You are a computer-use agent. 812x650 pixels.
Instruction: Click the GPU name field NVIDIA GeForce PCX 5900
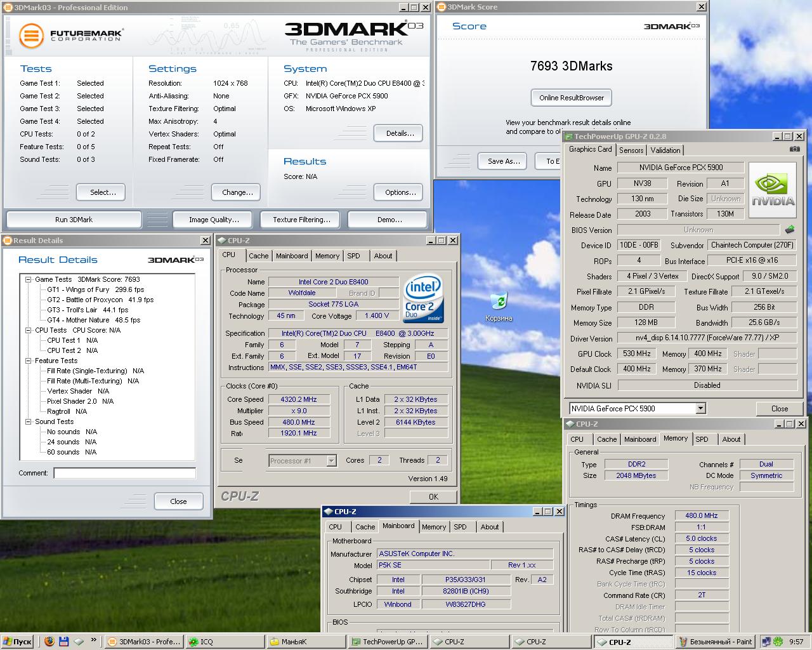pos(680,168)
